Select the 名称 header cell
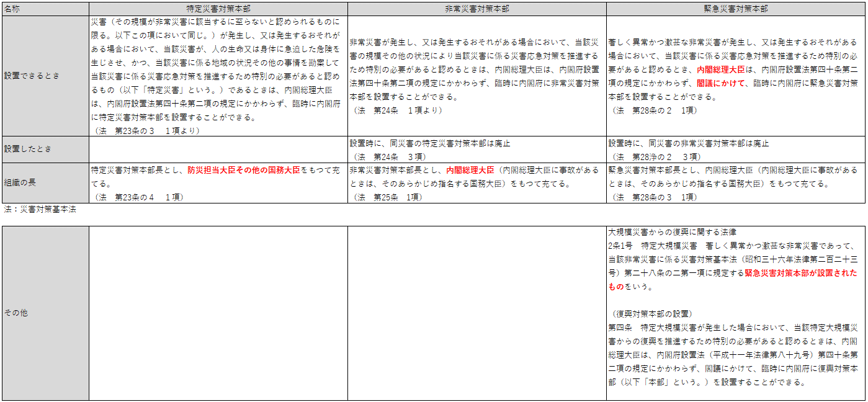 coord(45,9)
